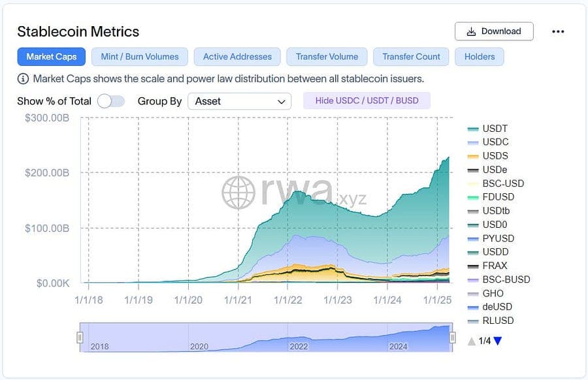Viewport: 588px width, 380px height.
Task: Click the 2022 area in range navigator
Action: 299,346
